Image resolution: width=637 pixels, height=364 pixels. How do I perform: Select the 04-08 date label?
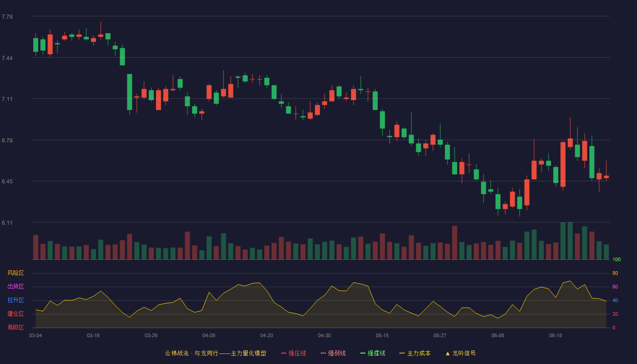[209, 335]
